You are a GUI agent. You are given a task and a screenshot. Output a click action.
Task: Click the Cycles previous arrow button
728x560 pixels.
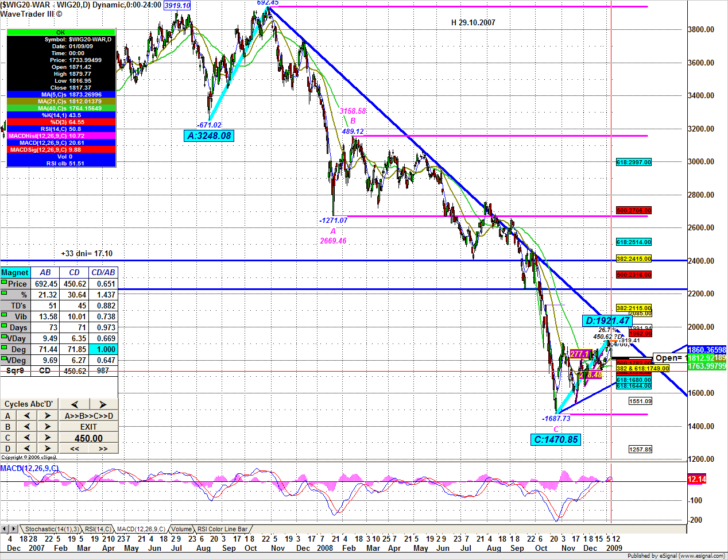(74, 404)
